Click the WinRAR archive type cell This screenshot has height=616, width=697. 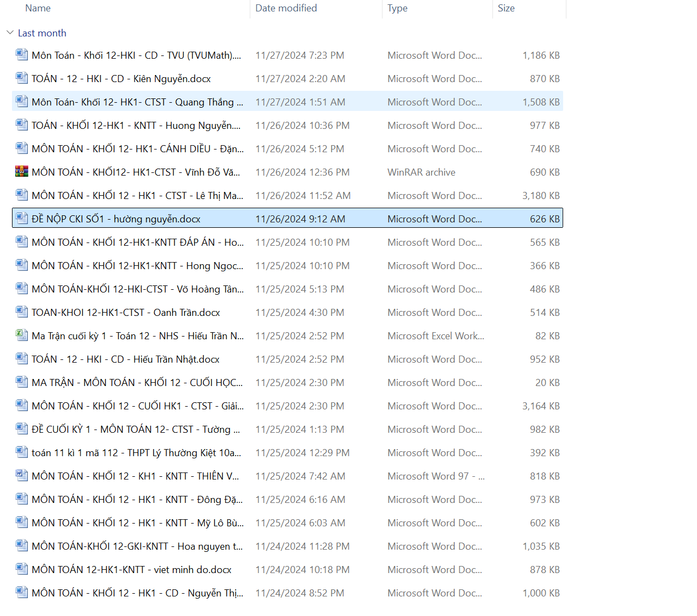[x=421, y=172]
